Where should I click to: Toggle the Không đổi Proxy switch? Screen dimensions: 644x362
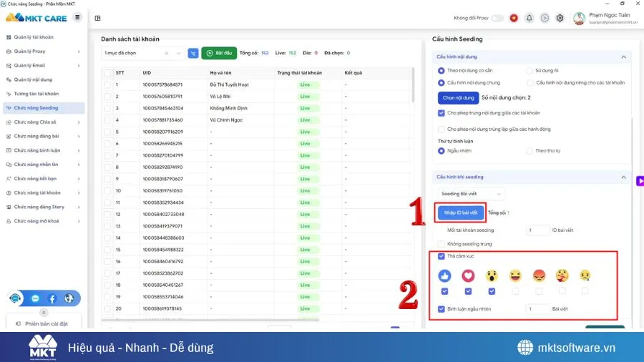[497, 18]
